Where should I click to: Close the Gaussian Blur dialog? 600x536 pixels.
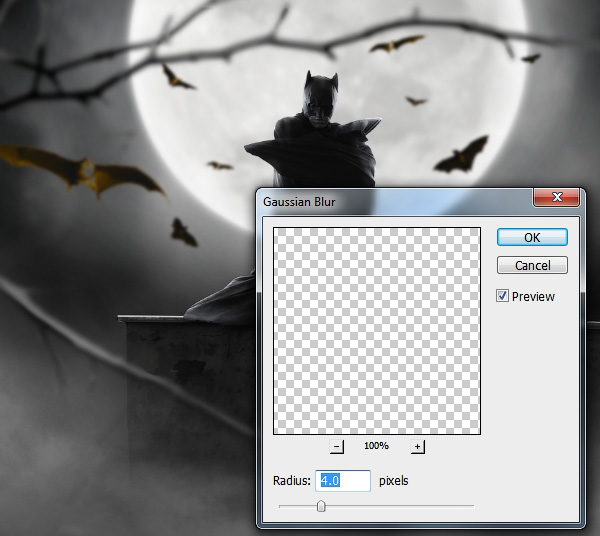click(x=556, y=197)
